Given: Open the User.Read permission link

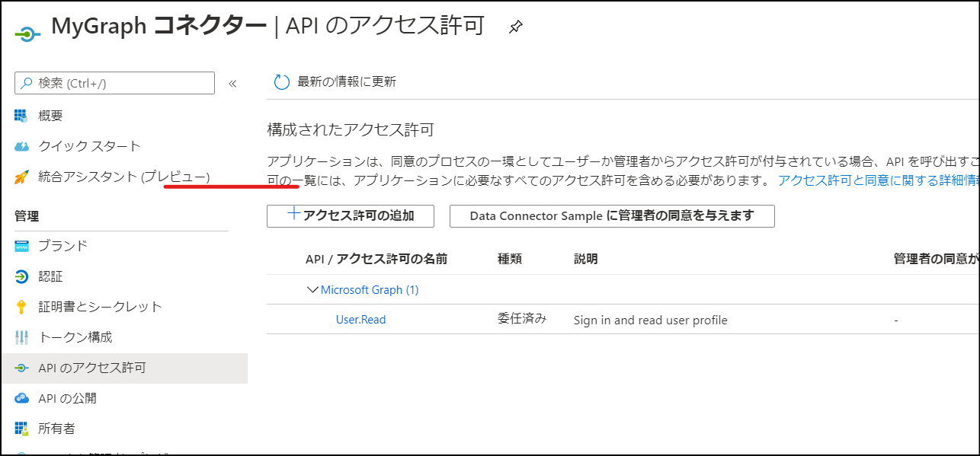Looking at the screenshot, I should (x=361, y=320).
